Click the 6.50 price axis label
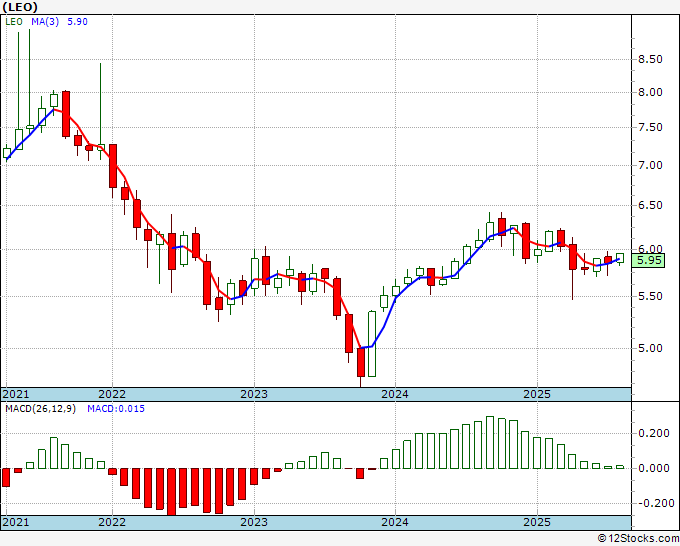This screenshot has width=680, height=546. (x=650, y=205)
